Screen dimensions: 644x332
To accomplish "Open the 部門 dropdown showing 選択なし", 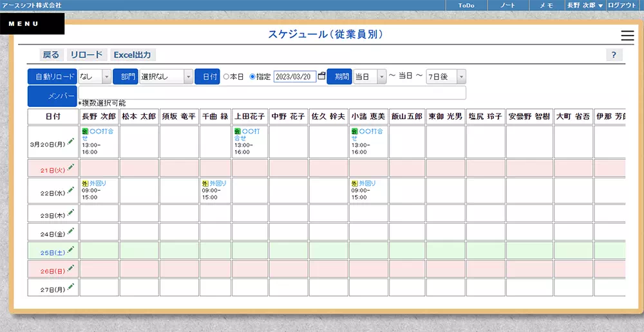I will pos(166,77).
